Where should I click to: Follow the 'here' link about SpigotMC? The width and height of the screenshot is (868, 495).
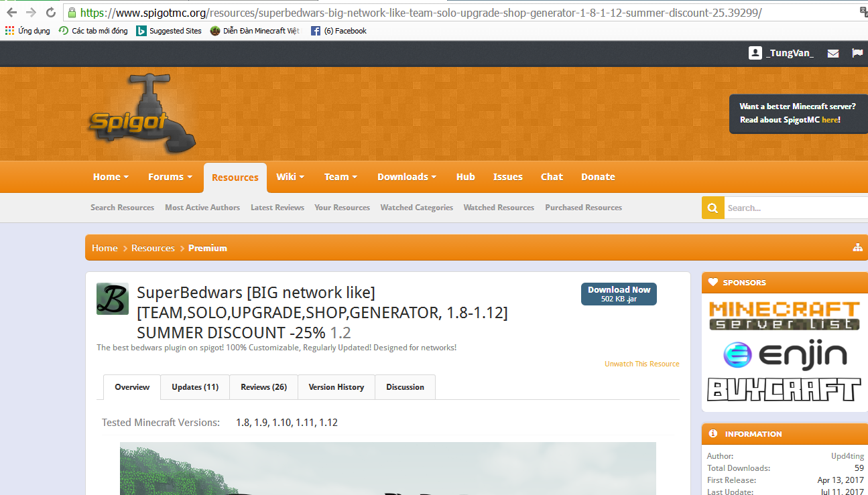click(829, 120)
